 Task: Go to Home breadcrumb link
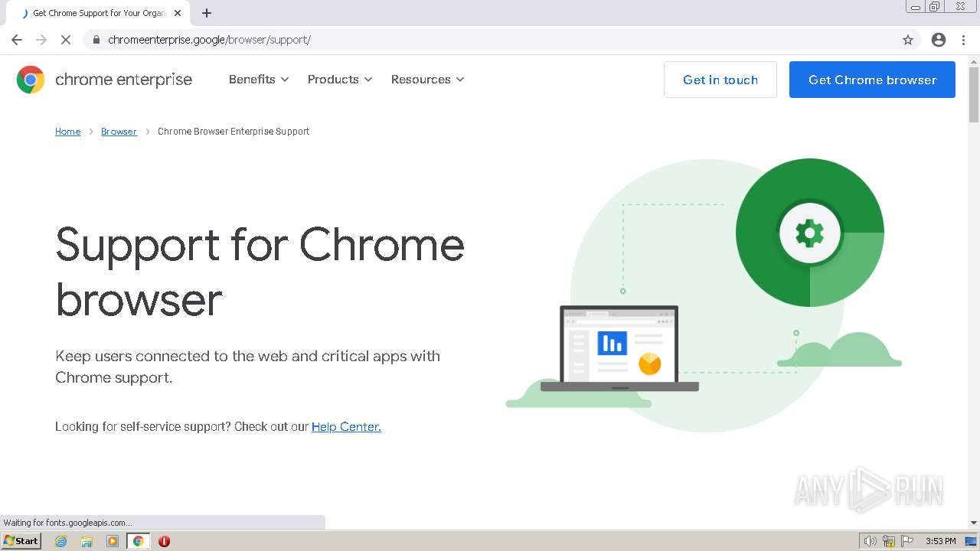point(67,132)
